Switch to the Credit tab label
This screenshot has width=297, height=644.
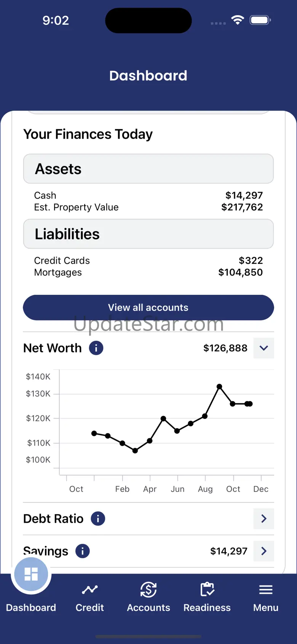(90, 607)
